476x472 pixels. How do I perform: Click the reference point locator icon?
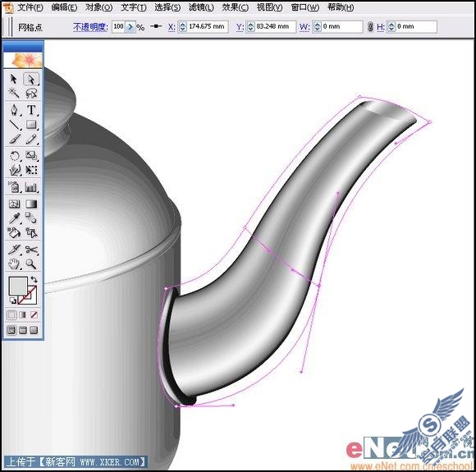(x=156, y=26)
